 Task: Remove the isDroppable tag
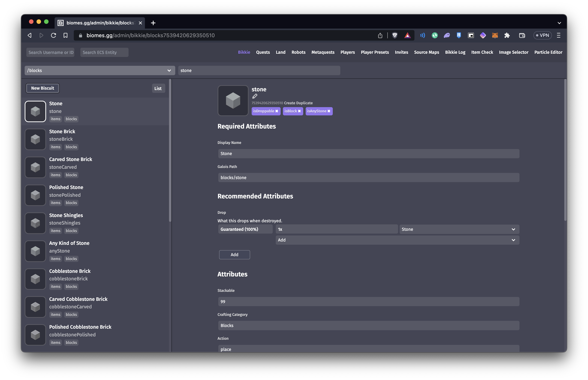(x=277, y=111)
